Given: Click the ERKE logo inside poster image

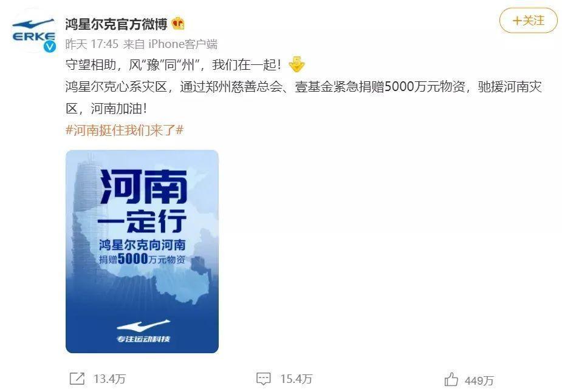Looking at the screenshot, I should 143,326.
